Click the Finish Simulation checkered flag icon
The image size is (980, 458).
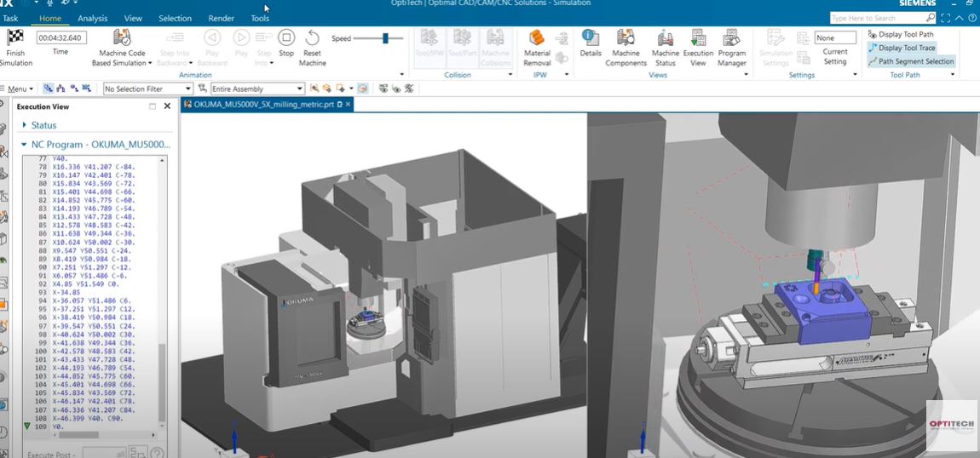click(14, 37)
